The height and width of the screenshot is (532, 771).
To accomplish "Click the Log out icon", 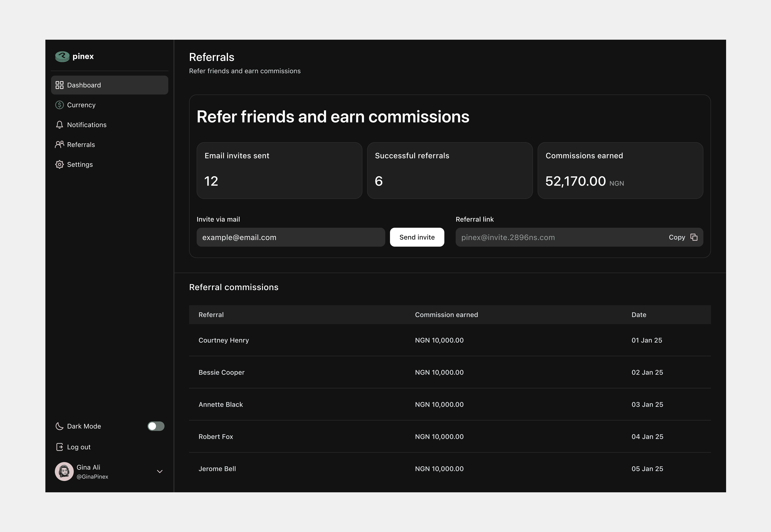I will pyautogui.click(x=60, y=447).
